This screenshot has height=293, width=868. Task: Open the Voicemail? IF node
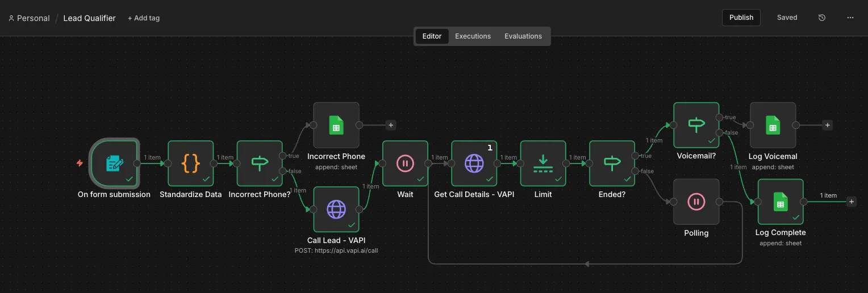pos(696,125)
